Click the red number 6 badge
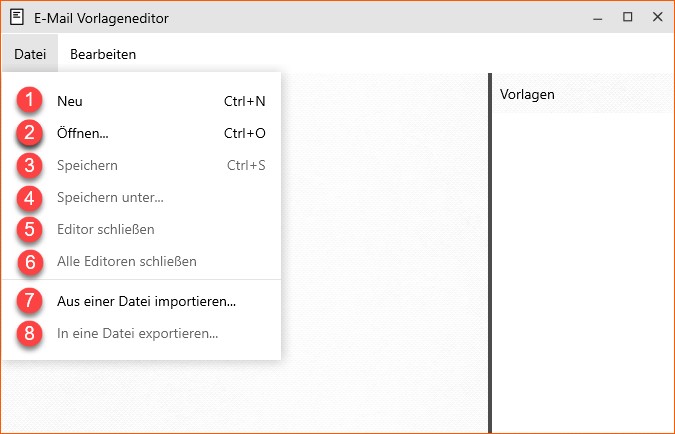Image resolution: width=675 pixels, height=434 pixels. click(30, 262)
